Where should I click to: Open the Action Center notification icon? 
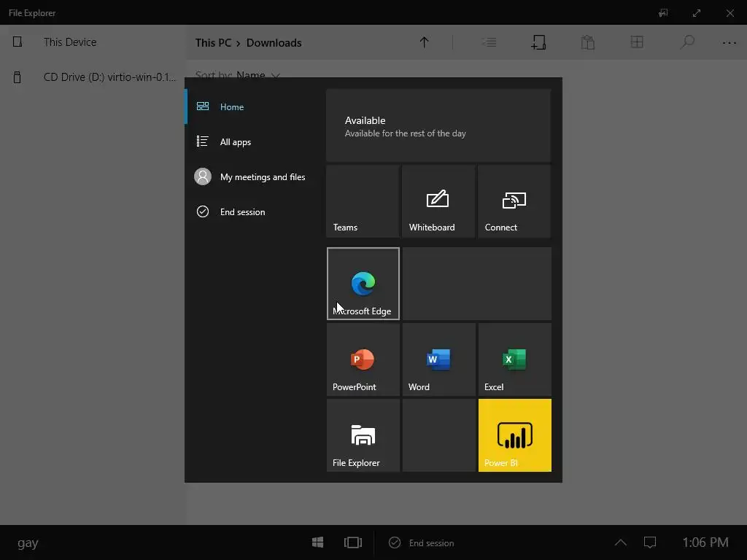(650, 542)
